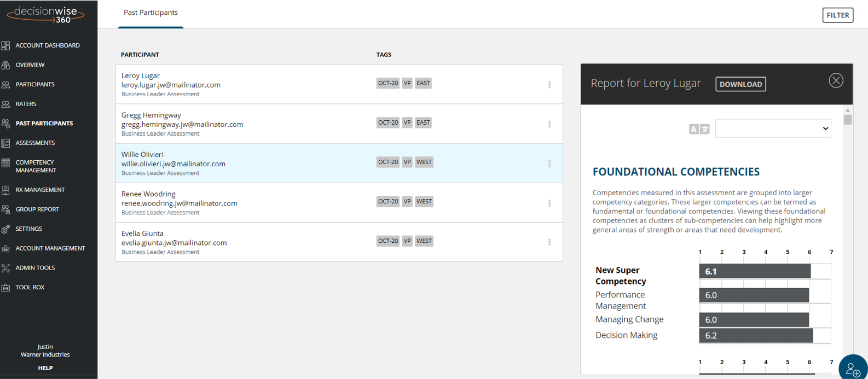Screen dimensions: 868x379
Task: Select the Assessments sidebar icon
Action: [6, 143]
